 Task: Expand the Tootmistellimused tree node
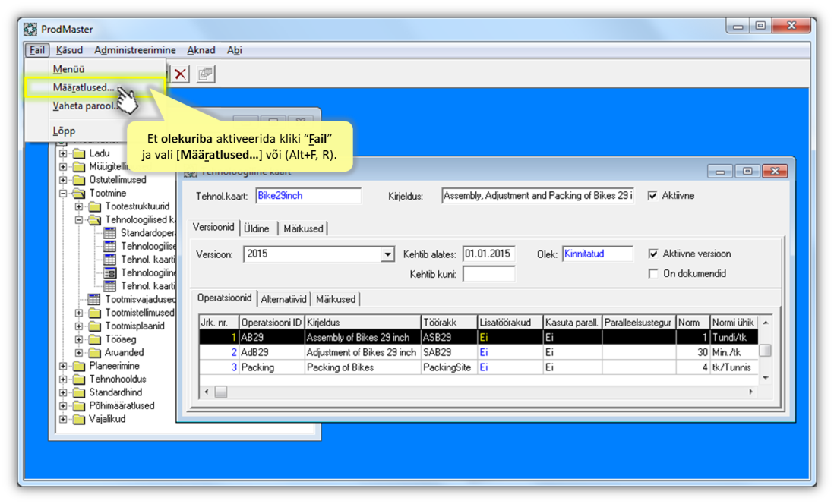pos(79,313)
